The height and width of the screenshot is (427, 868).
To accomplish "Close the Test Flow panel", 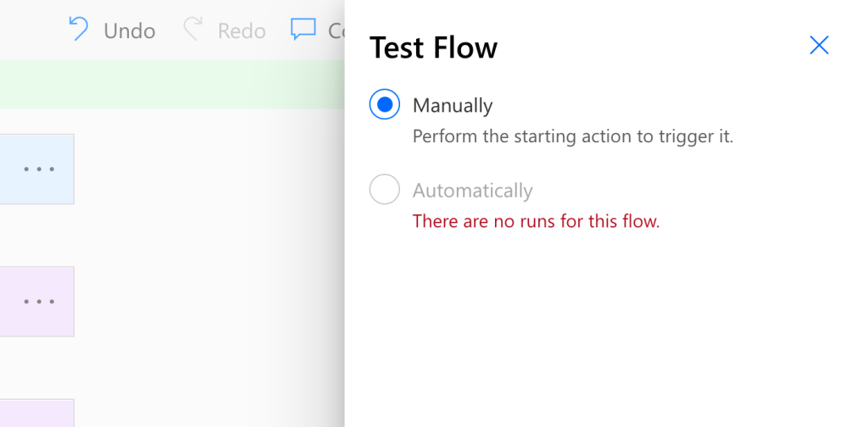I will [819, 46].
